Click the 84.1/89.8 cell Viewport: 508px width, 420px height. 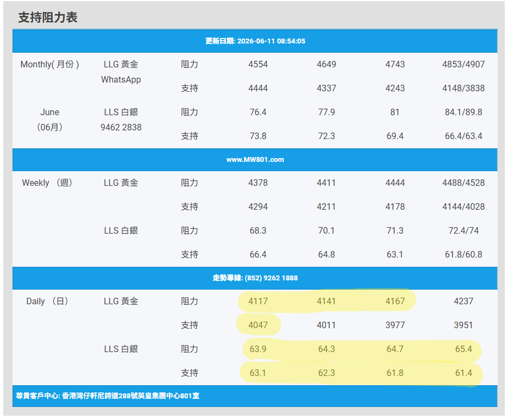coord(463,112)
